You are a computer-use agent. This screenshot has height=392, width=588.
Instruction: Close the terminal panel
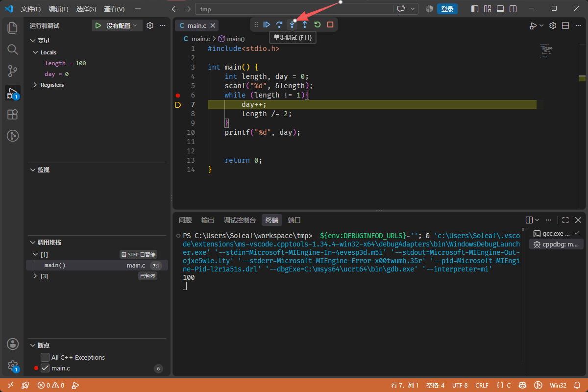(578, 220)
